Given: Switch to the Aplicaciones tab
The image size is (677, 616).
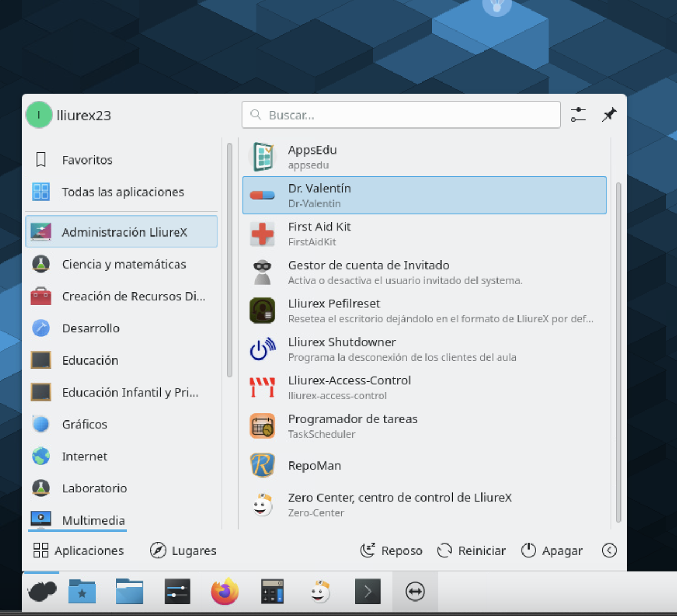Looking at the screenshot, I should coord(78,550).
